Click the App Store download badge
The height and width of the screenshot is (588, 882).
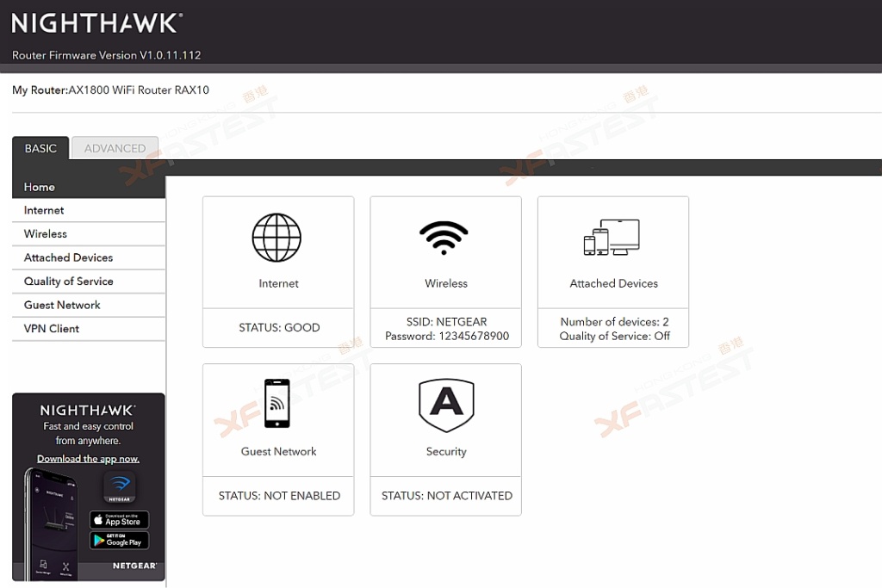120,520
